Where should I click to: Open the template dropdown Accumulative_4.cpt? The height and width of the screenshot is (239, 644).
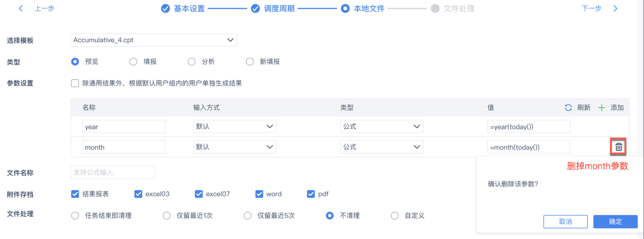point(154,40)
